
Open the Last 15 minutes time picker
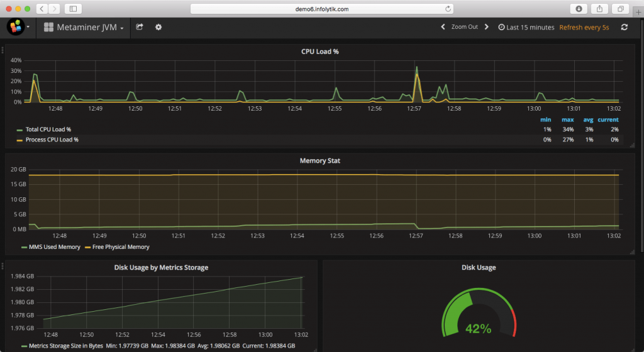click(526, 27)
